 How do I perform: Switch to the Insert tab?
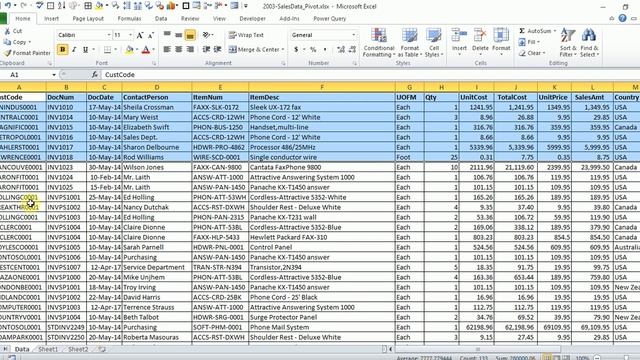tap(51, 19)
